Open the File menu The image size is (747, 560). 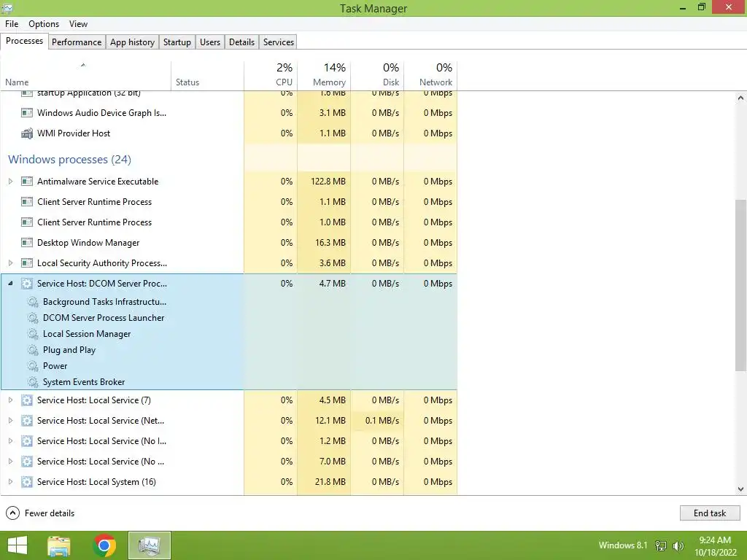[12, 24]
